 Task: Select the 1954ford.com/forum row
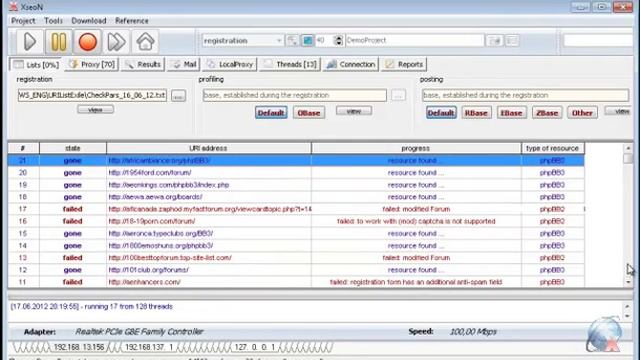pyautogui.click(x=296, y=173)
